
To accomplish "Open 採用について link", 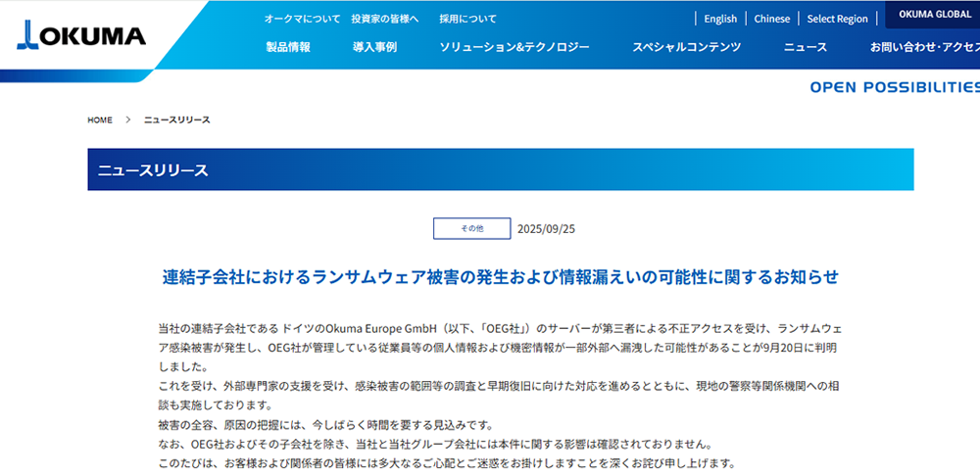I will 467,19.
